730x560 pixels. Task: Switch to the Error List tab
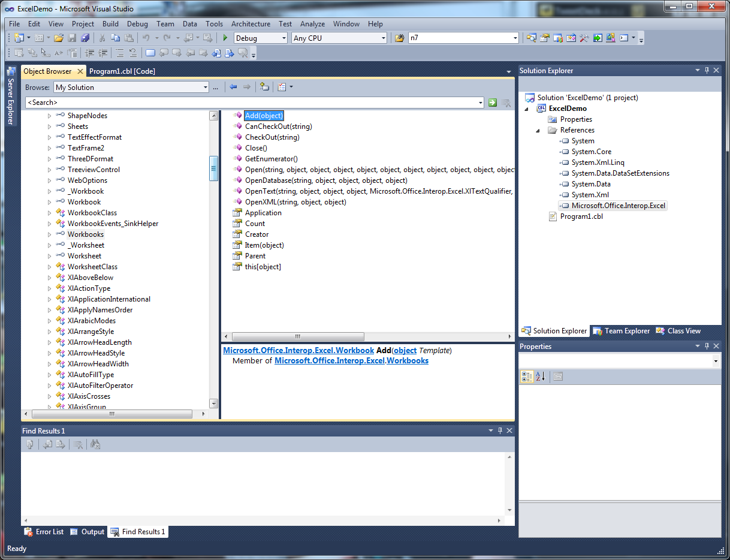[x=44, y=532]
